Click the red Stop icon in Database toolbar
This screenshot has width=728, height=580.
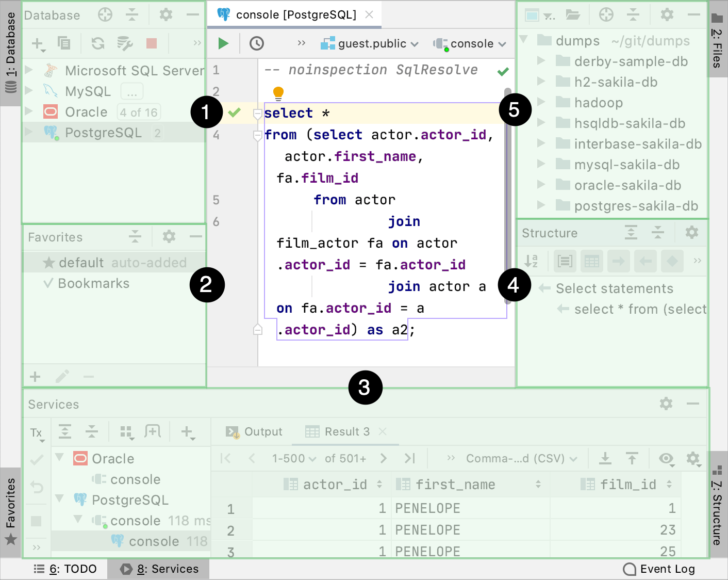click(151, 43)
